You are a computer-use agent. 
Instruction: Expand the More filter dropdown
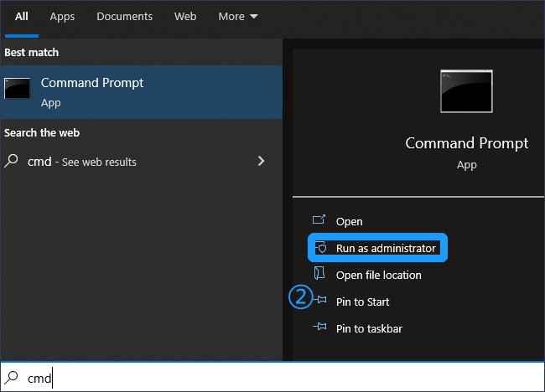tap(238, 16)
